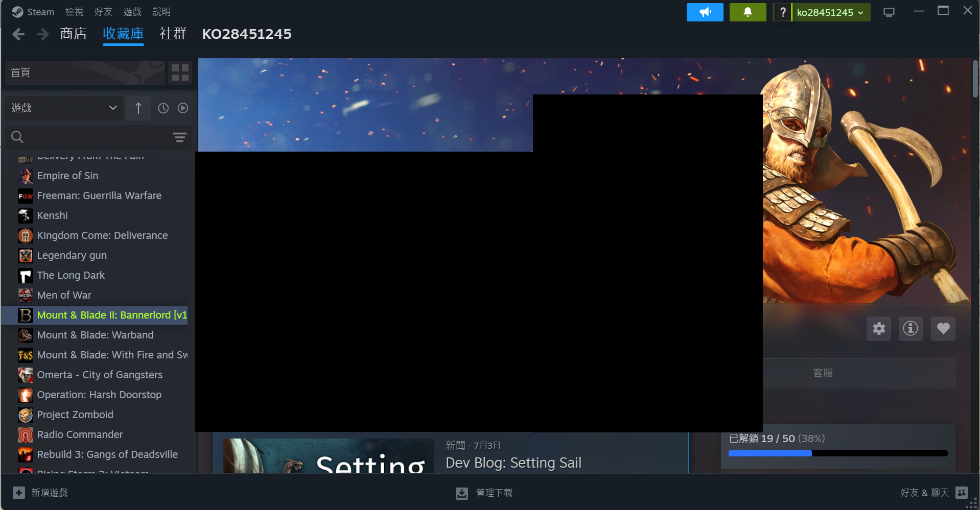The height and width of the screenshot is (510, 980).
Task: Click the Kenshi game icon
Action: click(x=26, y=215)
